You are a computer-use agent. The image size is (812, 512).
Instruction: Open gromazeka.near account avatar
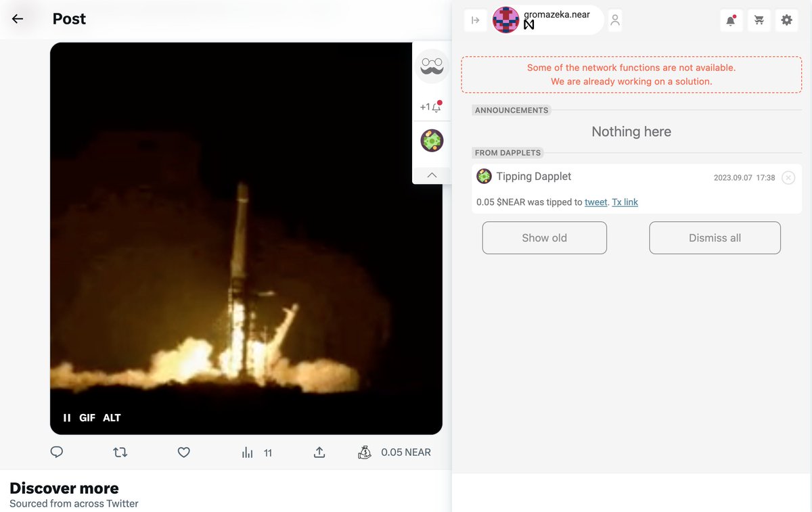coord(506,20)
